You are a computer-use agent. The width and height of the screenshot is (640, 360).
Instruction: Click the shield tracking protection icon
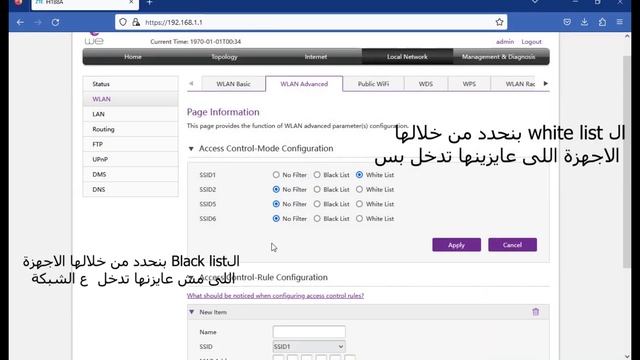(123, 22)
